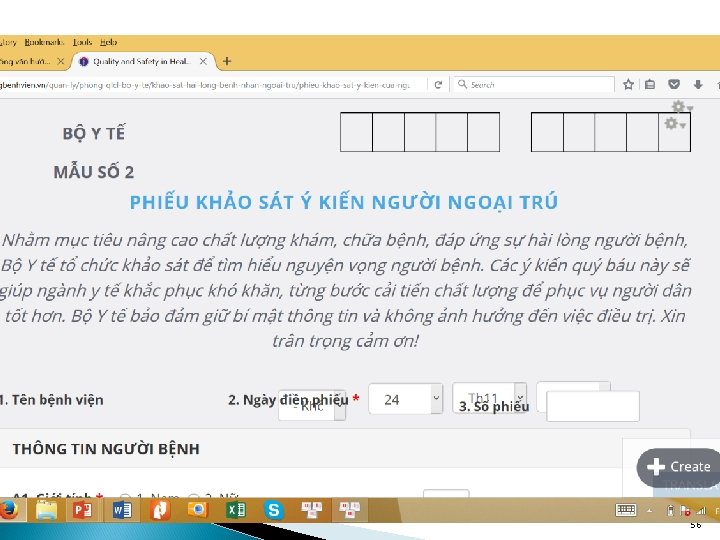Switch to the first tab ending in 'văn hướ...'
Image resolution: width=720 pixels, height=540 pixels.
[25, 62]
